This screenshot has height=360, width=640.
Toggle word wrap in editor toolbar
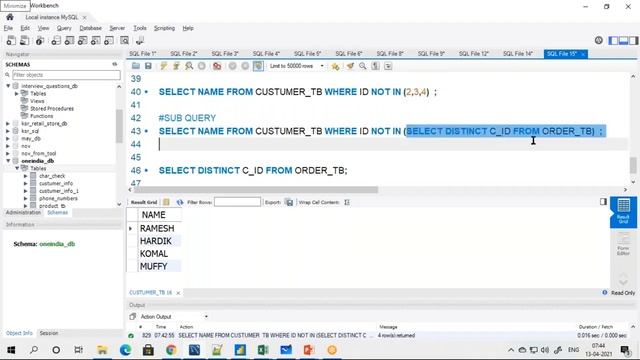click(388, 66)
